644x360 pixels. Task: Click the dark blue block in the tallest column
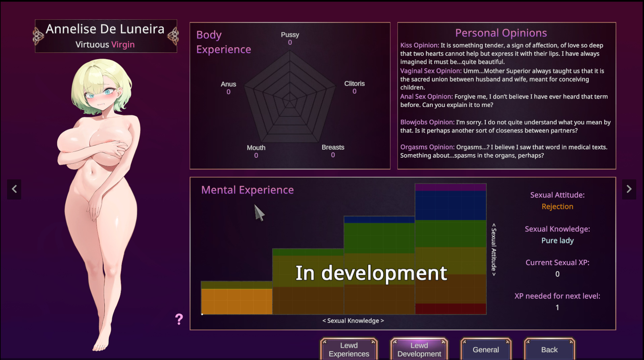(x=450, y=205)
